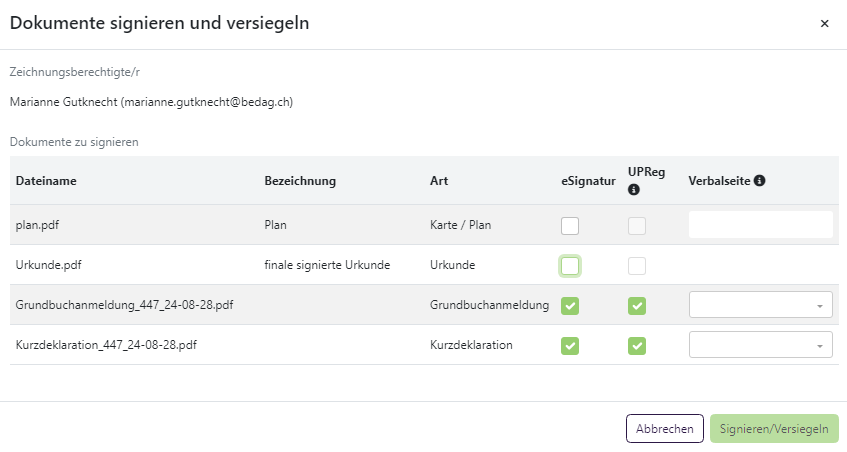847x452 pixels.
Task: Tick the eSignatur checkbox for Urkunde.pdf
Action: pos(570,266)
